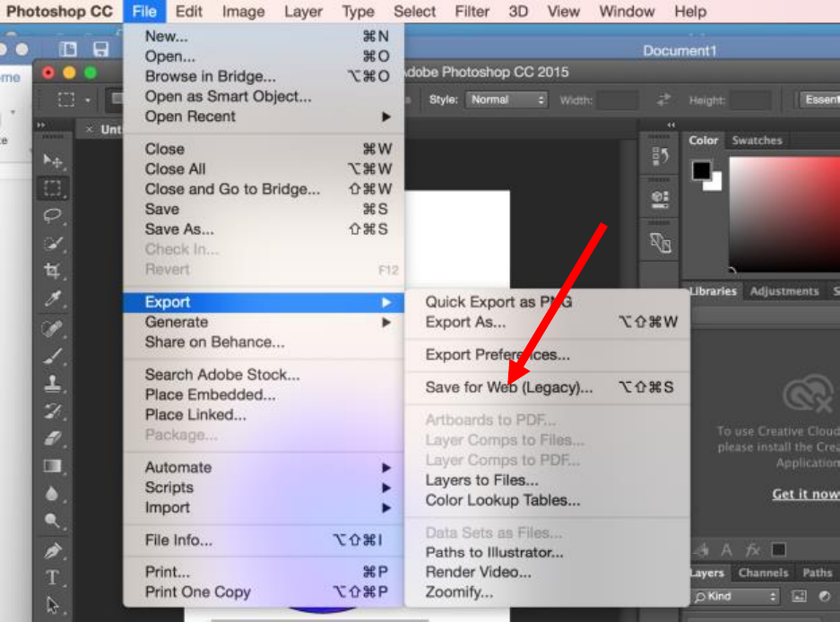Viewport: 840px width, 622px height.
Task: Toggle pixel layer filter in Layers panel
Action: [799, 596]
